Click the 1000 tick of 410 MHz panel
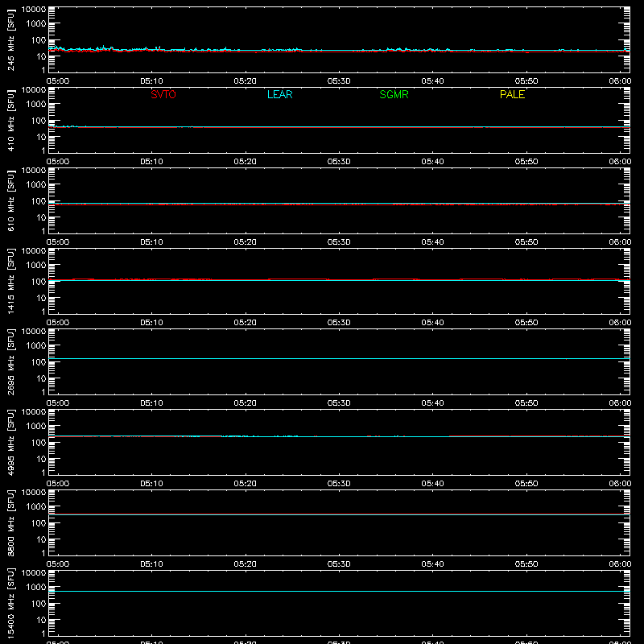 (x=36, y=105)
